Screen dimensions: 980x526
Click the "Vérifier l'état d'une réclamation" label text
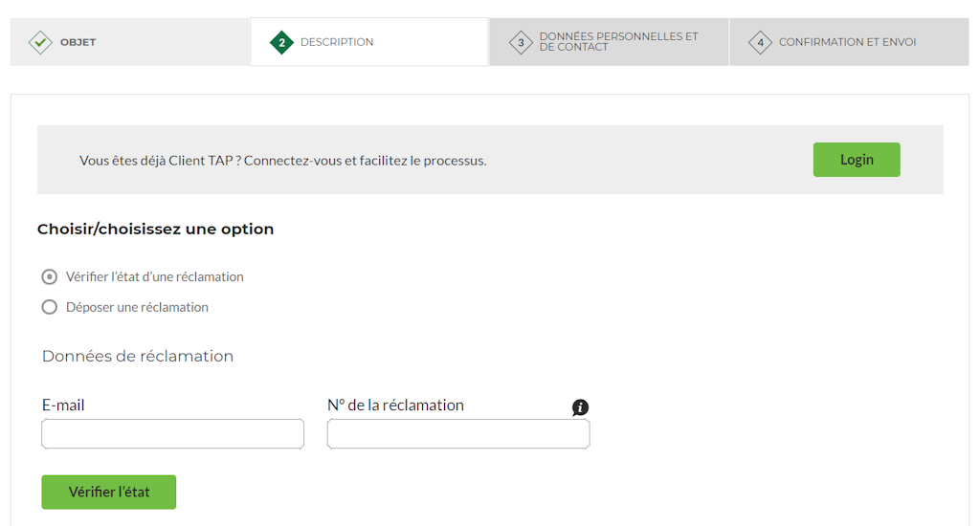pyautogui.click(x=155, y=276)
